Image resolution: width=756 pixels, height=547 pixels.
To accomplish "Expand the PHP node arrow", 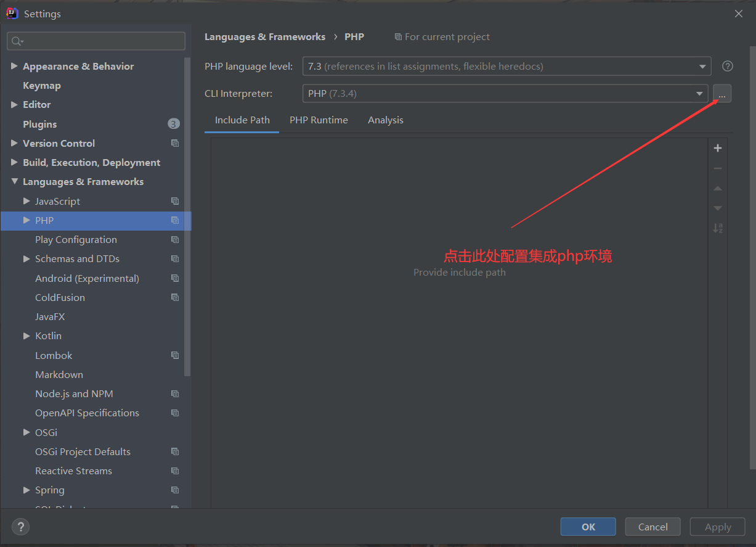I will (x=26, y=220).
